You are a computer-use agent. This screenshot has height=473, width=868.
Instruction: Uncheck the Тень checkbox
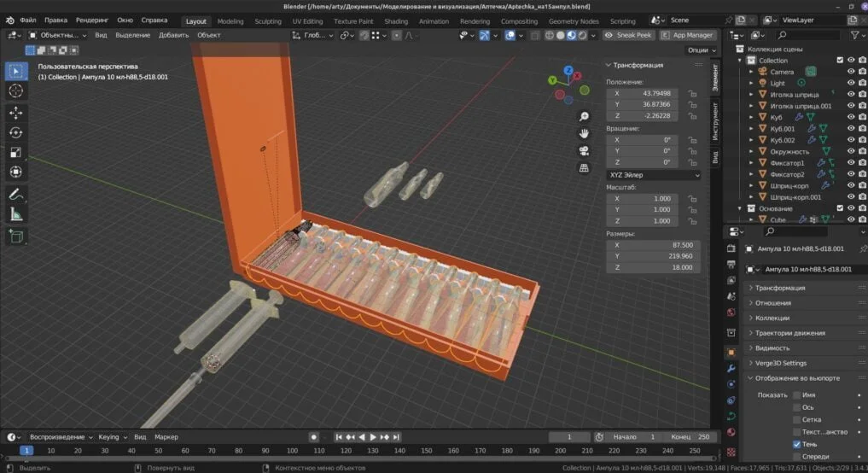tap(796, 444)
